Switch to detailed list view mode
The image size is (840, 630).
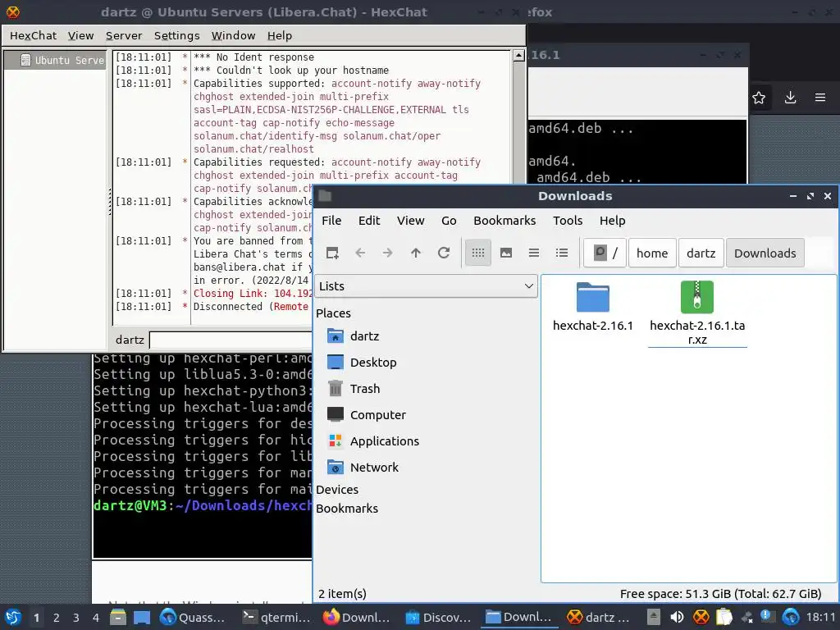561,253
